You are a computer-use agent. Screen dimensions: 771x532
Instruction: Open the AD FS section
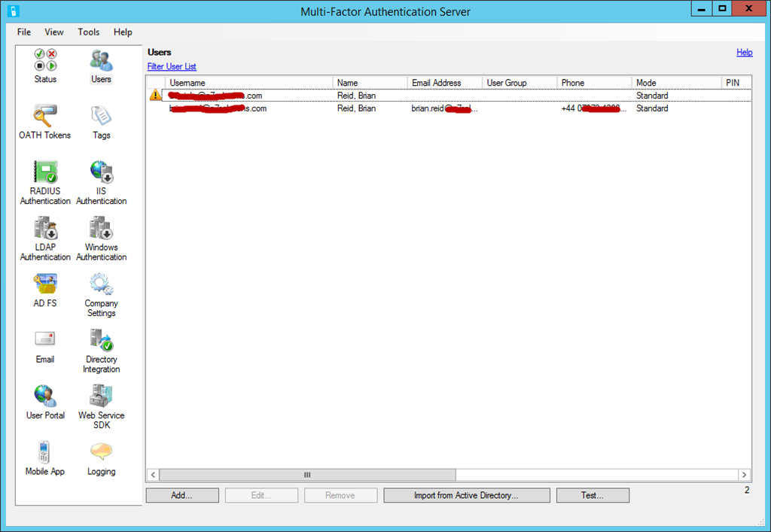45,290
